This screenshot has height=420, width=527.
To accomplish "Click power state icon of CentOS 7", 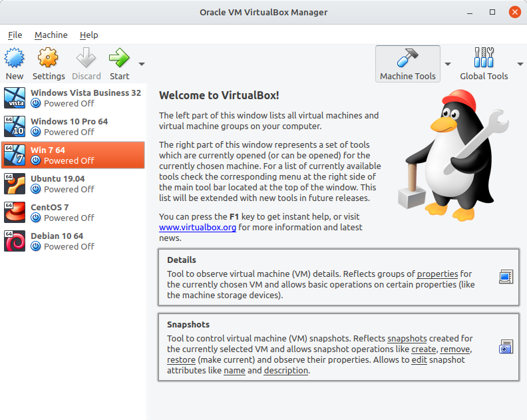I will [x=36, y=218].
